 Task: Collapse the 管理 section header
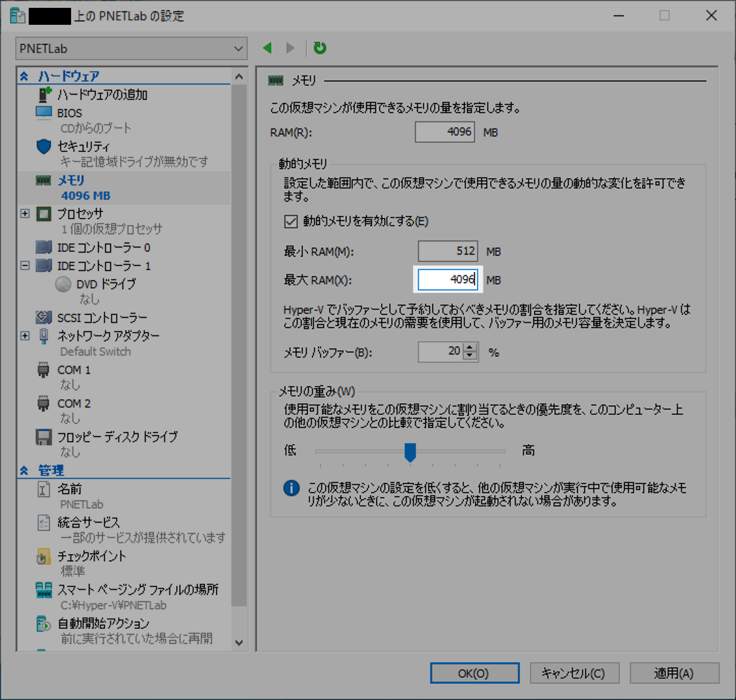pos(24,470)
